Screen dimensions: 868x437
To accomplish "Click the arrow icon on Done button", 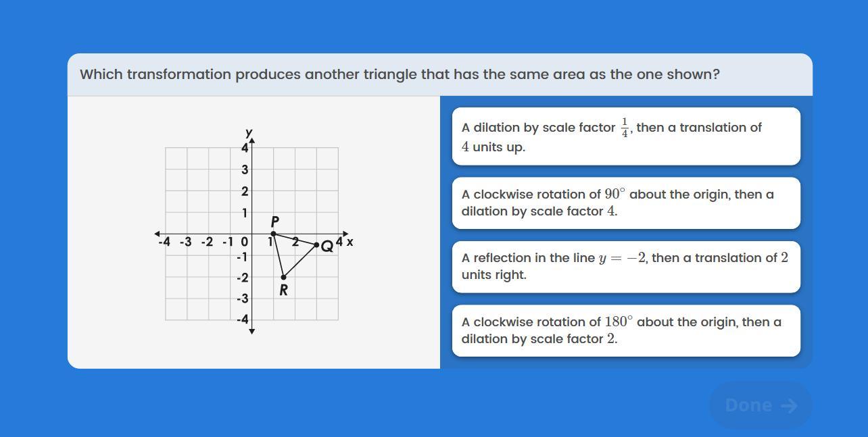I will 788,405.
